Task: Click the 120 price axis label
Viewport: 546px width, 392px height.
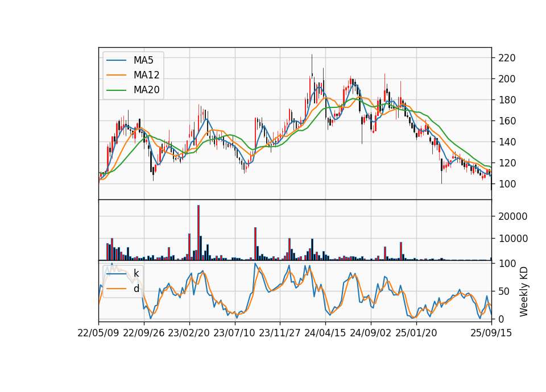Action: tap(507, 163)
